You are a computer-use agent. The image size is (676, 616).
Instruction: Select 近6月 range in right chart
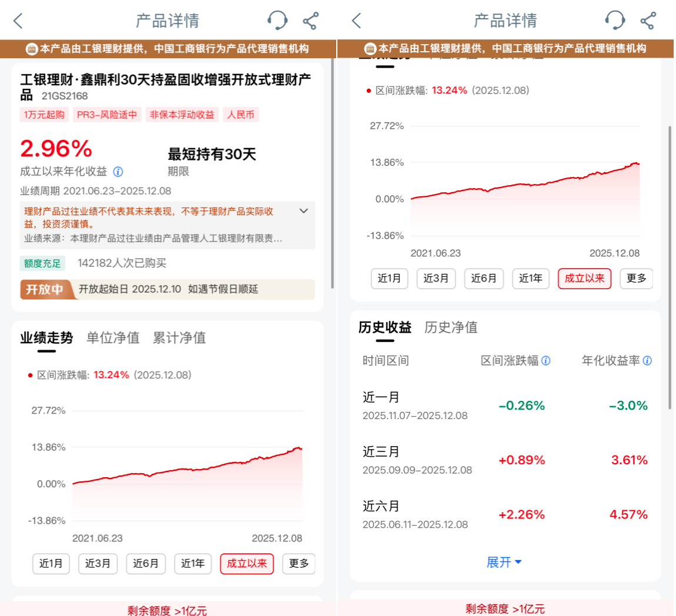click(484, 279)
